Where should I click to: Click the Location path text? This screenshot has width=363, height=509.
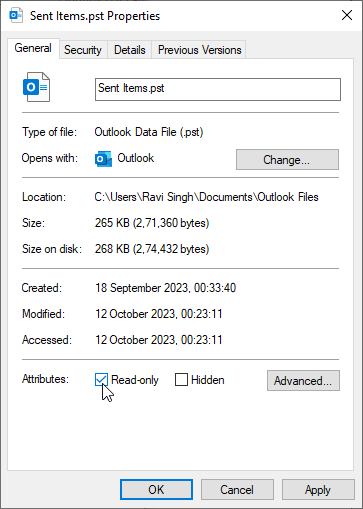coord(206,197)
